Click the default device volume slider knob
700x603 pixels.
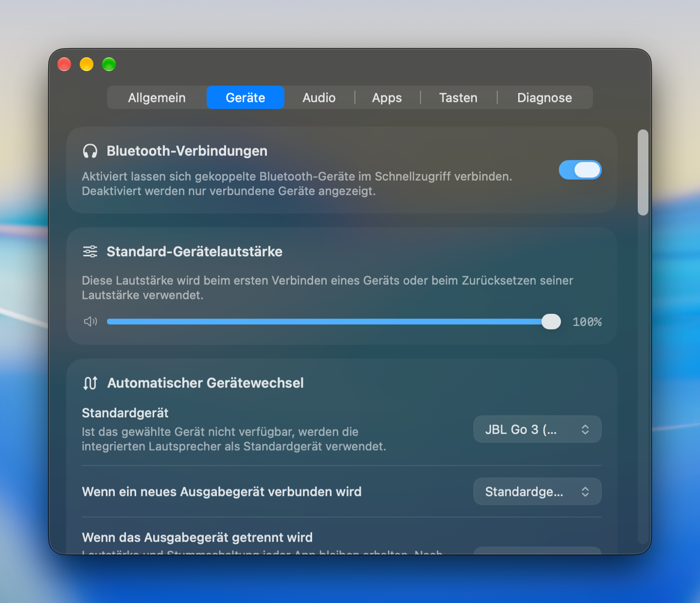(551, 322)
